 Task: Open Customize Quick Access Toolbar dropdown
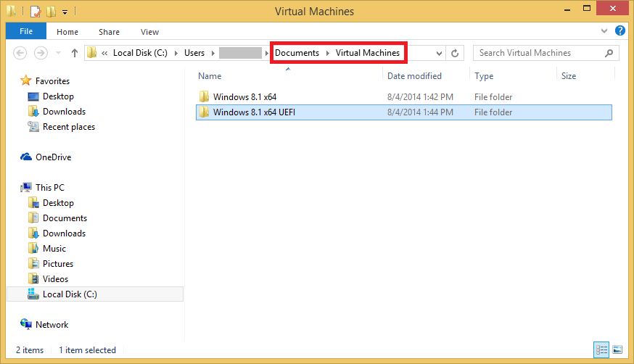coord(65,12)
